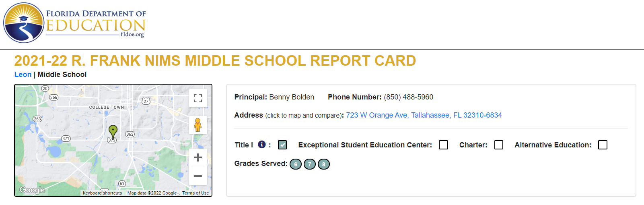This screenshot has width=644, height=205.
Task: Open the 723 W Orange Ave address link
Action: [x=424, y=115]
